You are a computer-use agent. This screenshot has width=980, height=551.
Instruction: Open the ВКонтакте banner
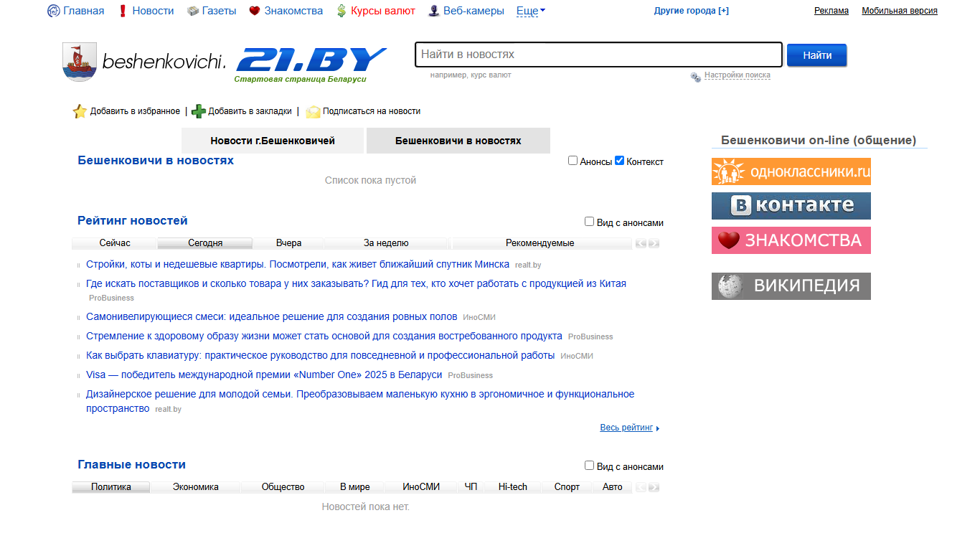coord(791,206)
